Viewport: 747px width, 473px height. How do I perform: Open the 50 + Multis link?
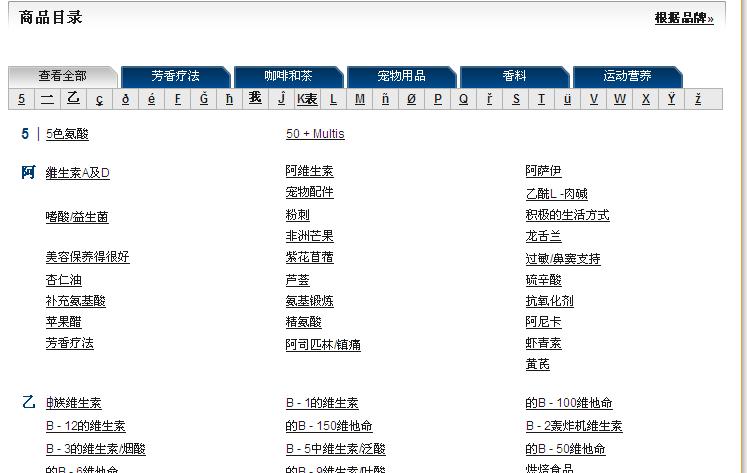(x=315, y=134)
